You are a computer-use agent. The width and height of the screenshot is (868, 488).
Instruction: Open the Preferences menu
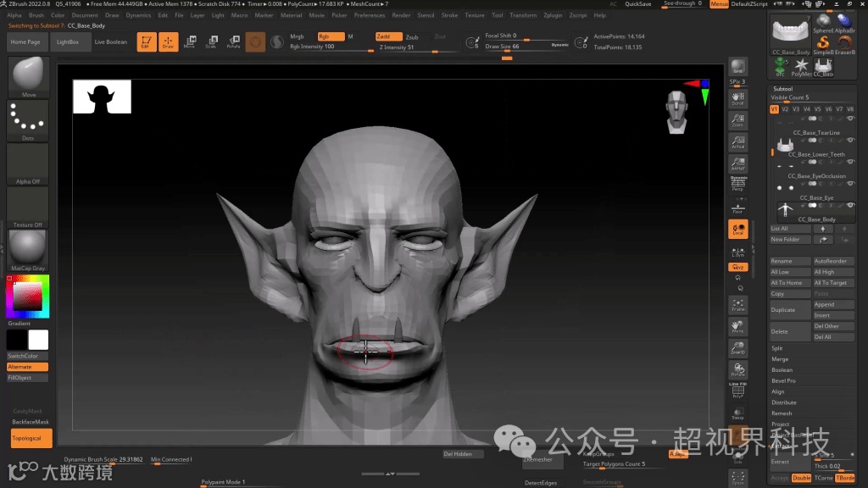click(x=369, y=15)
